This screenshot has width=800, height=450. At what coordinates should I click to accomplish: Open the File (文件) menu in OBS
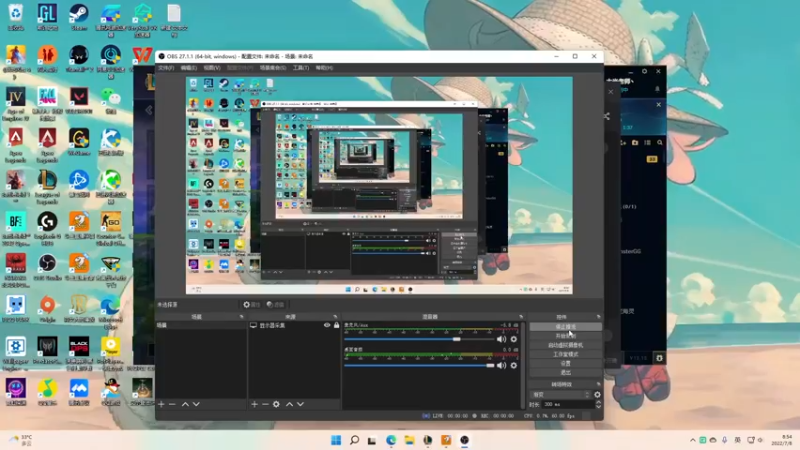click(x=166, y=68)
